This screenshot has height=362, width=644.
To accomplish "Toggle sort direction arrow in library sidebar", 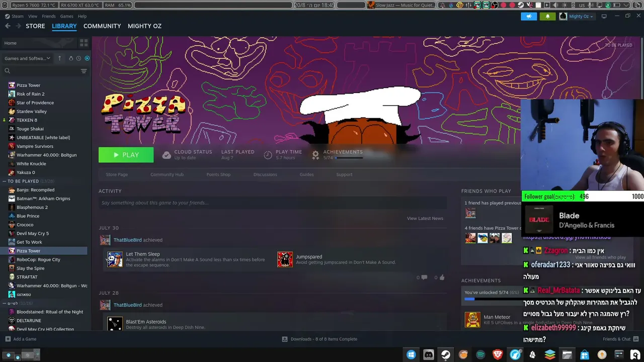I will [x=59, y=58].
